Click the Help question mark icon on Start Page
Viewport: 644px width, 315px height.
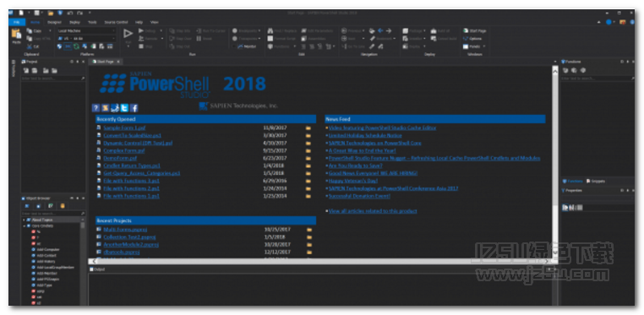click(96, 108)
